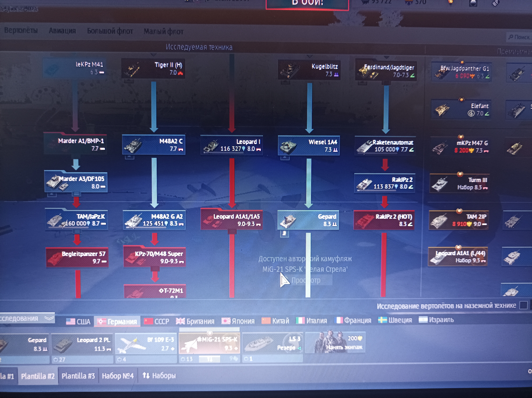Select the Leopard I tank card
532x398 pixels.
click(232, 145)
